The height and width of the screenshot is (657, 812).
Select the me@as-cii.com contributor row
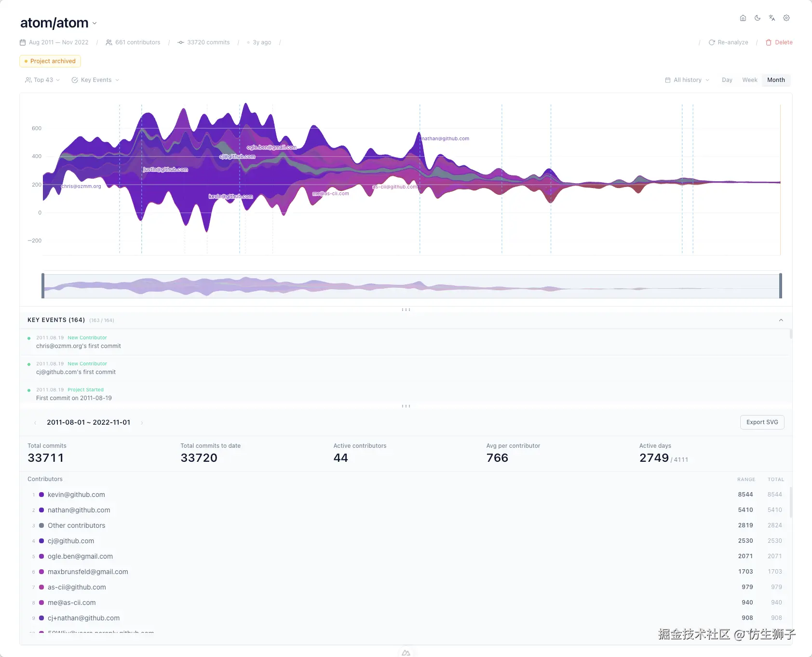click(x=406, y=603)
